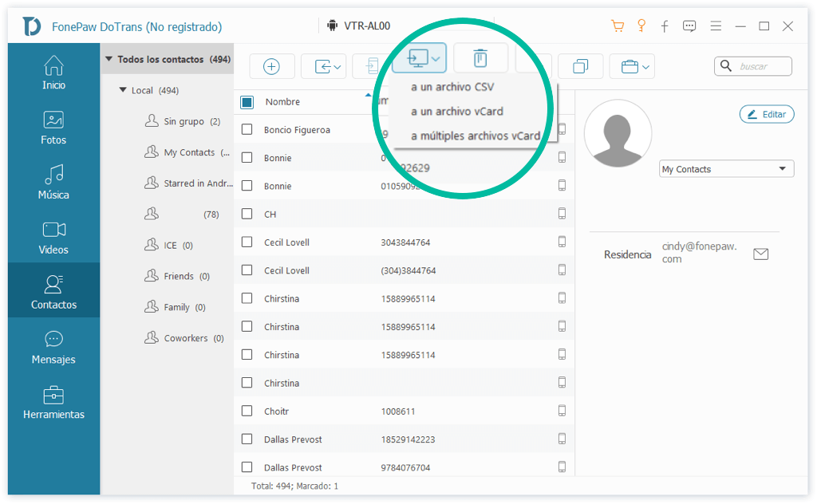The image size is (817, 504).
Task: Select the Friends (0) group
Action: 177,276
